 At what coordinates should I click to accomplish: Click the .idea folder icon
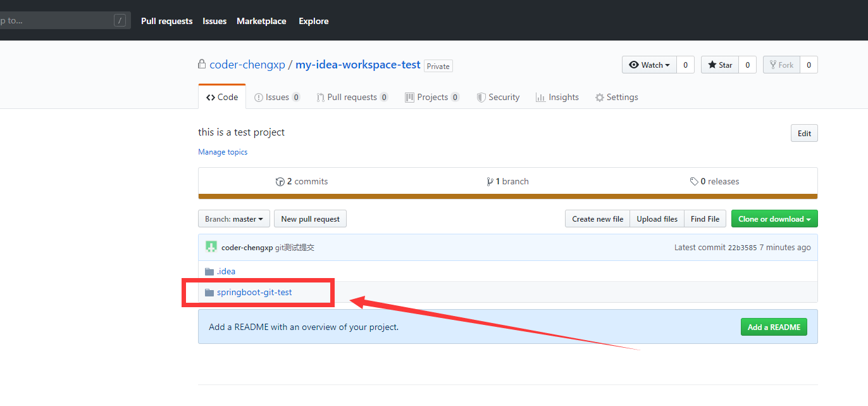(x=209, y=271)
